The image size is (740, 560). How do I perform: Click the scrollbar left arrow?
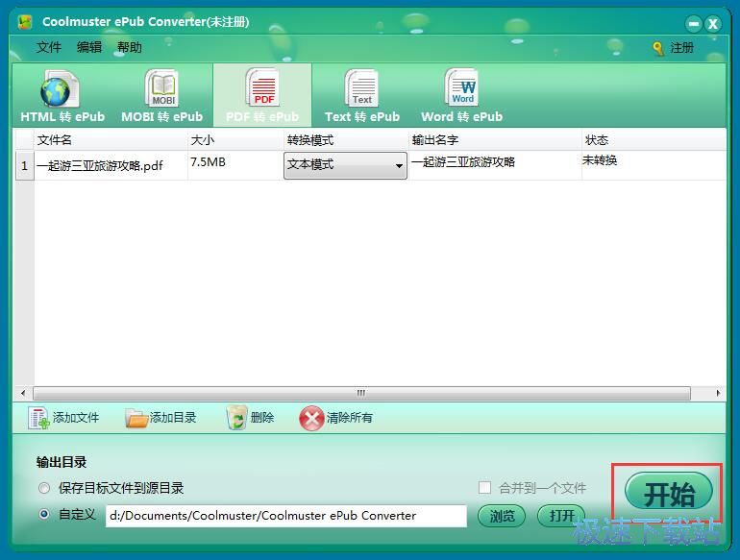(x=23, y=393)
